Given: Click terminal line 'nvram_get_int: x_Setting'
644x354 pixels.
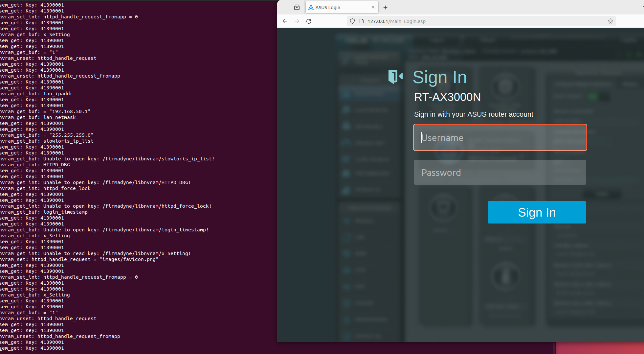Looking at the screenshot, I should [x=35, y=236].
